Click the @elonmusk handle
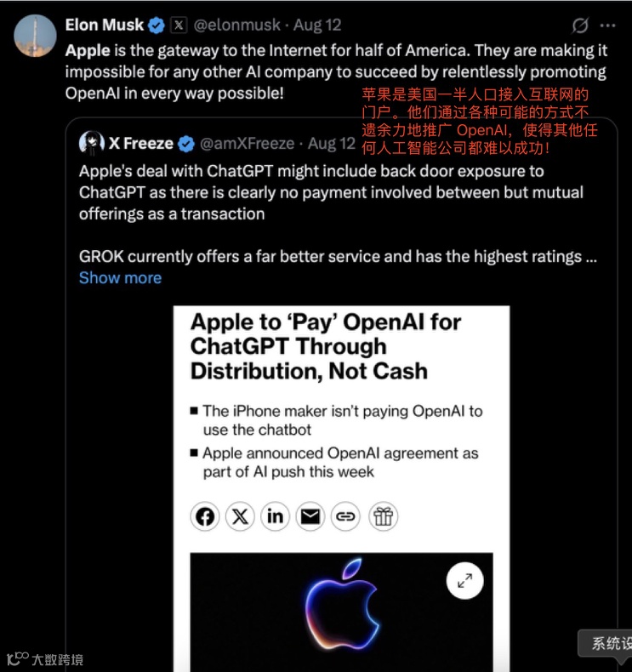Image resolution: width=632 pixels, height=672 pixels. coord(237,25)
